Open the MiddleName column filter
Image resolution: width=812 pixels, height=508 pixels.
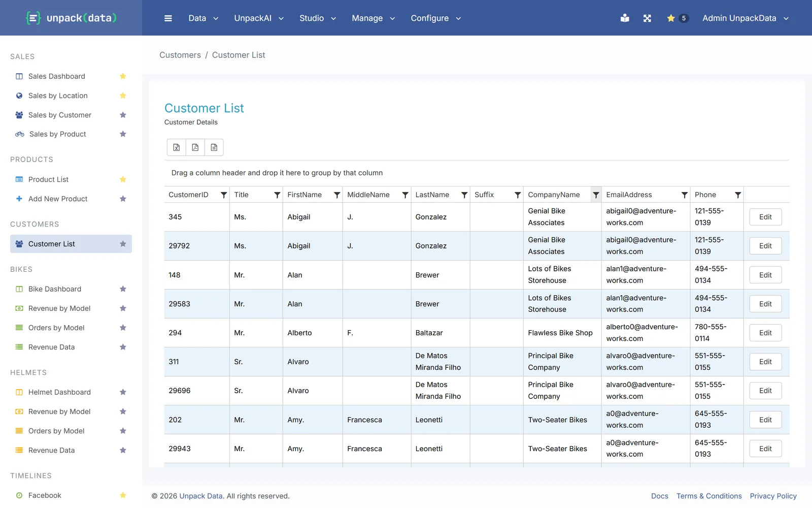[405, 195]
